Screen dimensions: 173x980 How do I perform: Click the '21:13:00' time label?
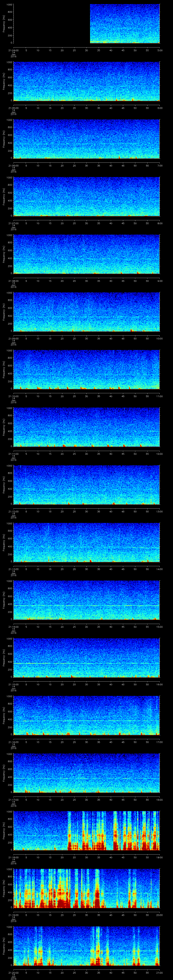[x=13, y=569]
